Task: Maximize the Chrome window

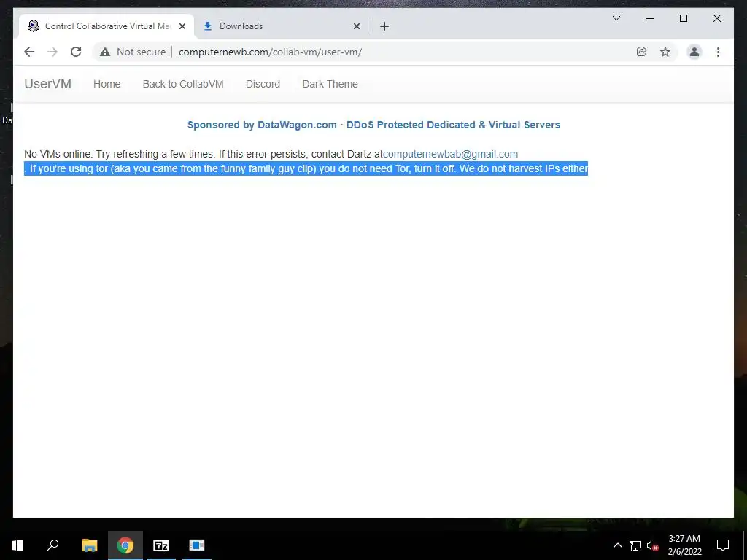Action: tap(683, 18)
